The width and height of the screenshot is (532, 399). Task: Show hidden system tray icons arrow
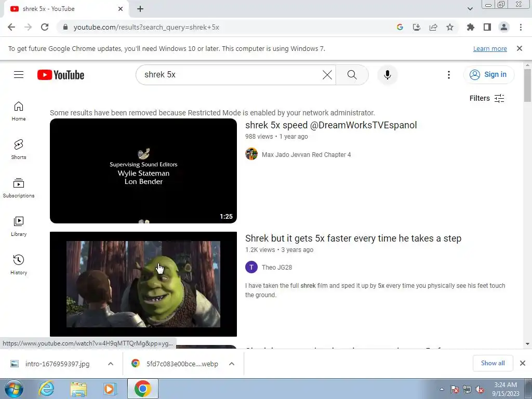coord(442,389)
